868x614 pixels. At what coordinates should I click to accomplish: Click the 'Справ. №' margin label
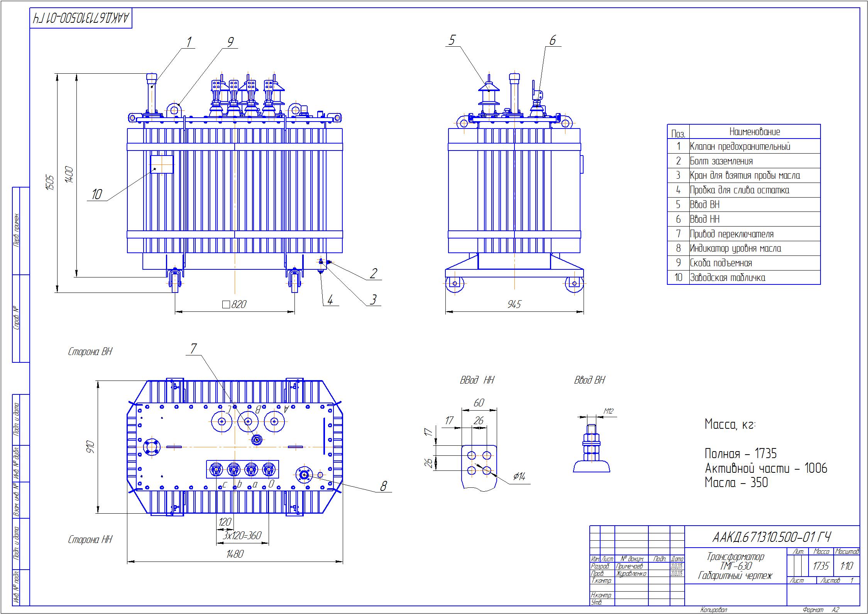click(17, 318)
